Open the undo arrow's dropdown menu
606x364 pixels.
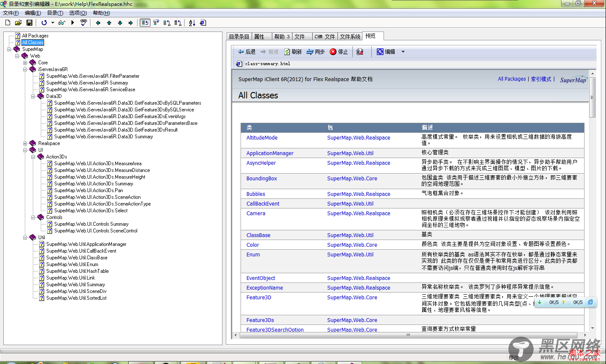53,23
